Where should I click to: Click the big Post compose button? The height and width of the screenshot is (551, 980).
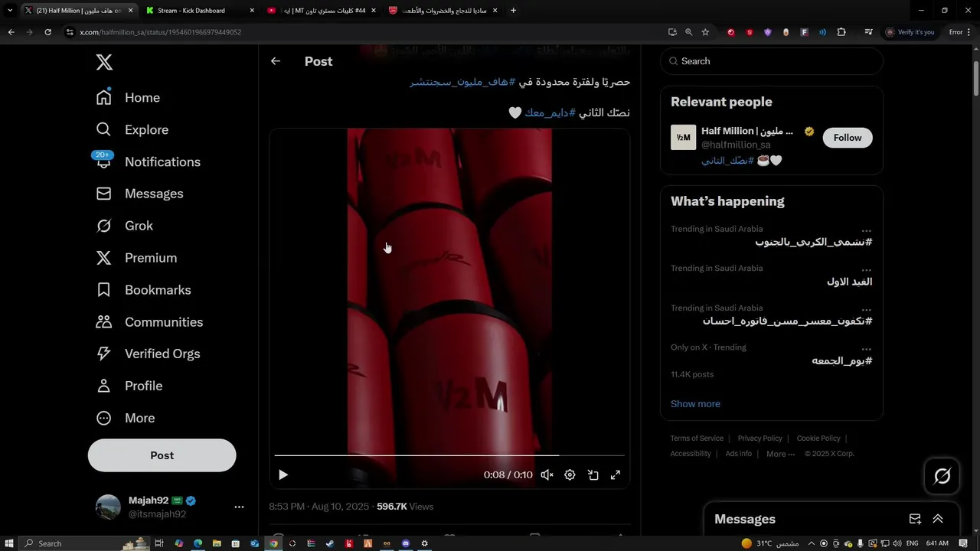162,455
